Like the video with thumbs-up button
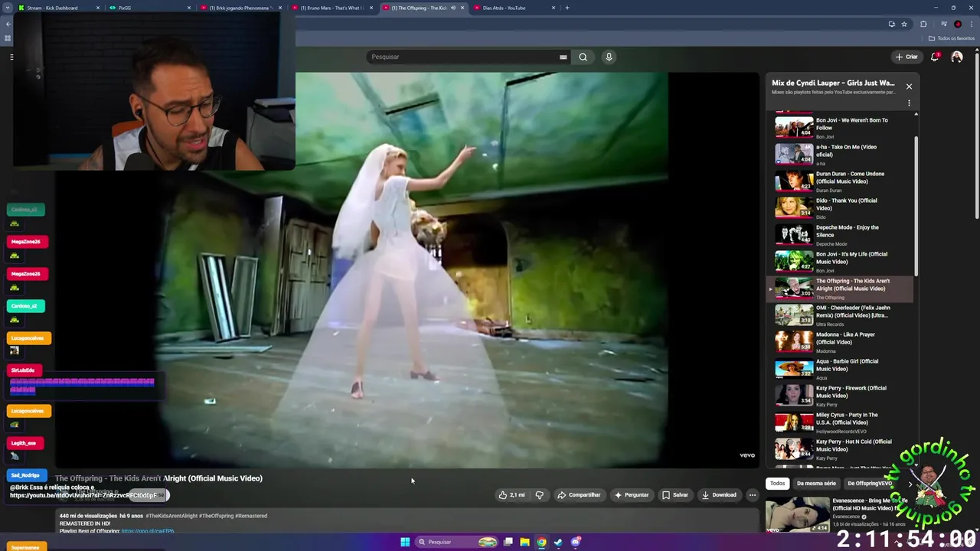 click(x=511, y=495)
